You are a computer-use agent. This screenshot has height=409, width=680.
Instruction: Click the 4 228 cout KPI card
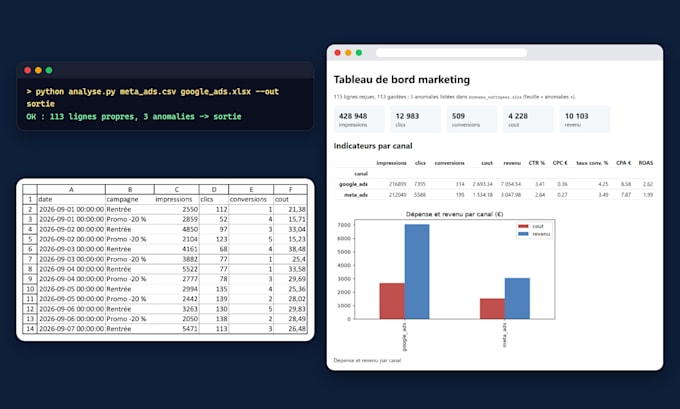click(528, 119)
